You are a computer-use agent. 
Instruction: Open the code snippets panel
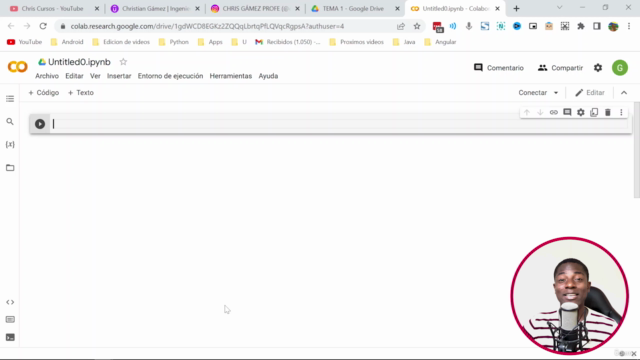tap(10, 302)
